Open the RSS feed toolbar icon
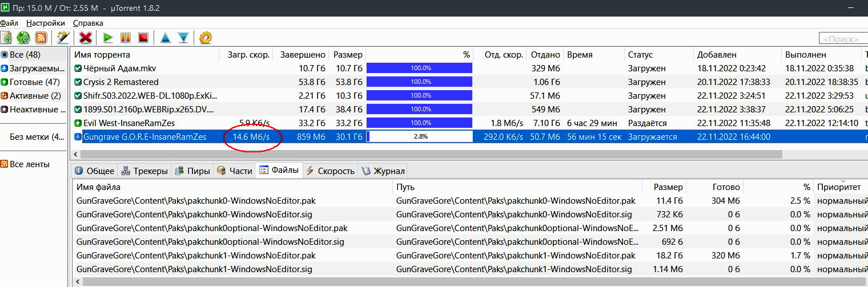 (41, 38)
